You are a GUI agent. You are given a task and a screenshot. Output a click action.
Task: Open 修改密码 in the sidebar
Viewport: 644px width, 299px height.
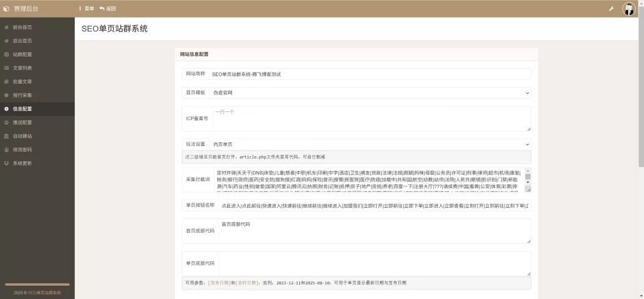37,150
